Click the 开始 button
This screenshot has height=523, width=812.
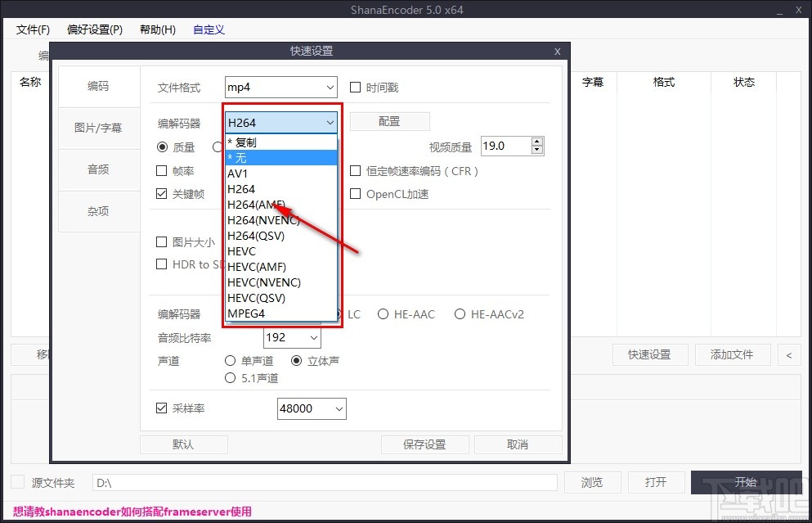click(x=747, y=482)
